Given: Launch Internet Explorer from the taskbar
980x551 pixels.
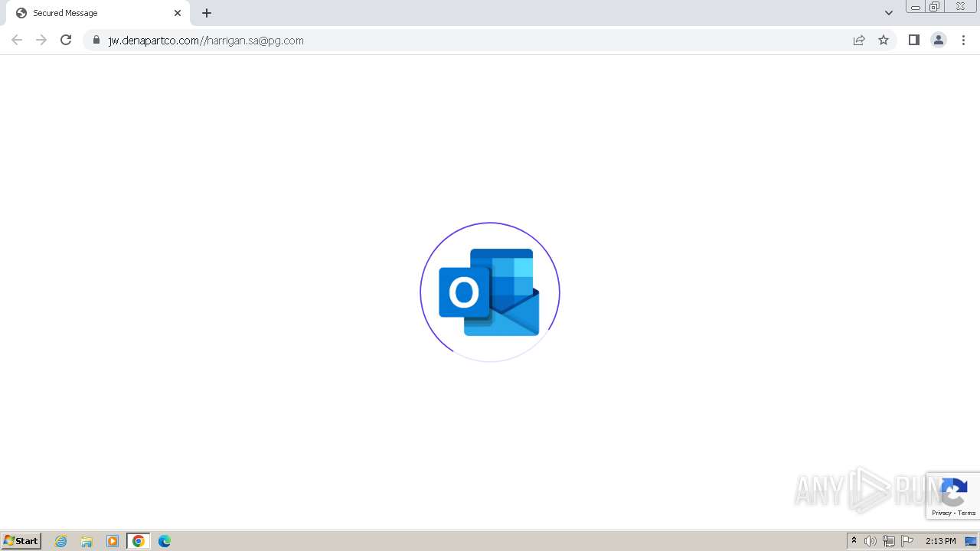Looking at the screenshot, I should click(61, 541).
